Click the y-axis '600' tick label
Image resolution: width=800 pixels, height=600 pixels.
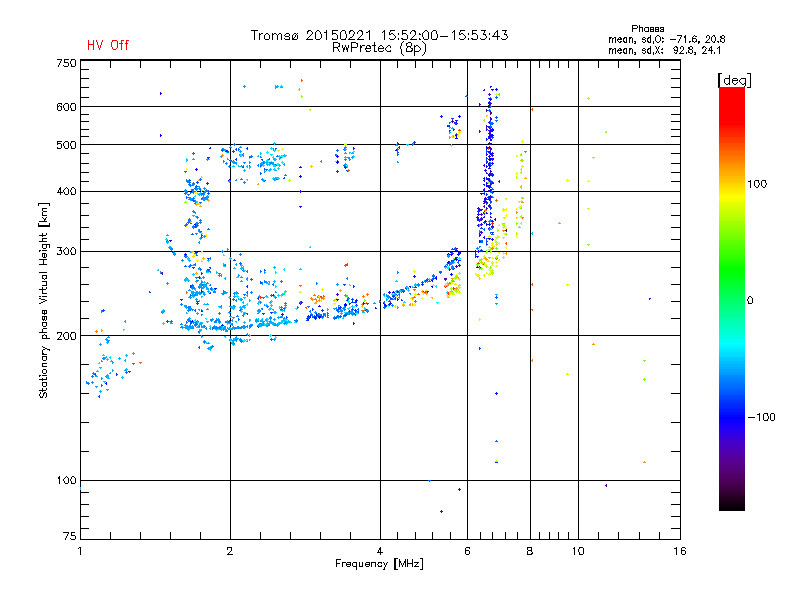point(66,107)
